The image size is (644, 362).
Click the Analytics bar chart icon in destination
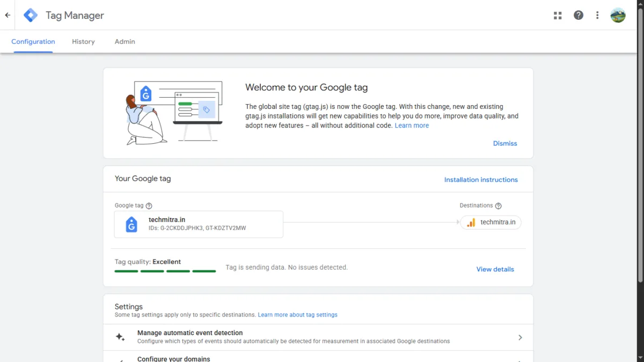pyautogui.click(x=471, y=223)
